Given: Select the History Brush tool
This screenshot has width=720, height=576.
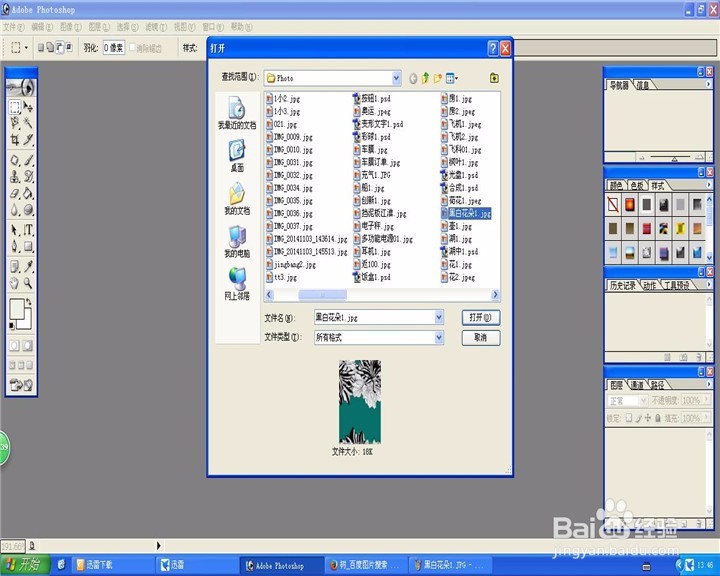Looking at the screenshot, I should [x=28, y=177].
